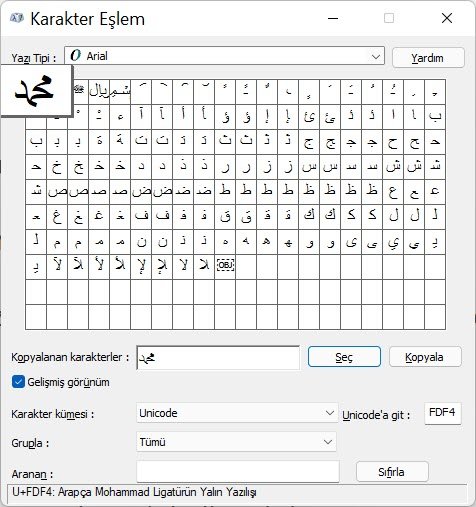Click the Unicode'a git field containing FDF4

[x=443, y=413]
